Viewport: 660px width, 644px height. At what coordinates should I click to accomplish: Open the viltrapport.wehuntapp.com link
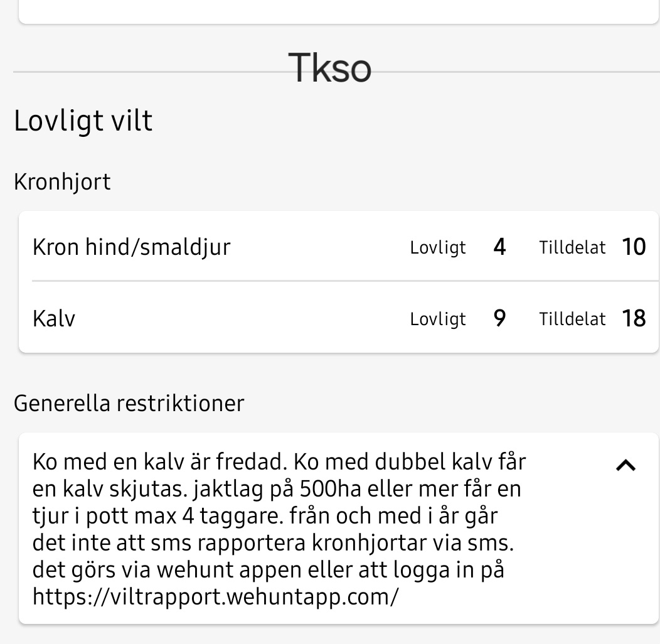tap(215, 597)
